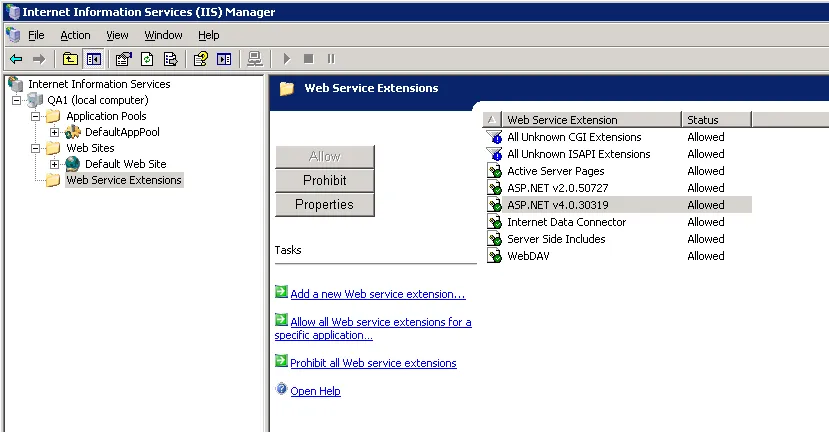829x432 pixels.
Task: Click Allowed status of Internet Data Connector
Action: pyautogui.click(x=706, y=222)
